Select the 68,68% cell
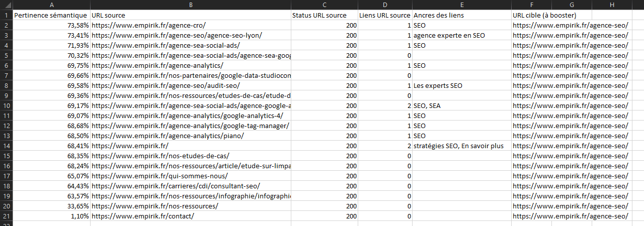The height and width of the screenshot is (226, 644). coord(51,126)
